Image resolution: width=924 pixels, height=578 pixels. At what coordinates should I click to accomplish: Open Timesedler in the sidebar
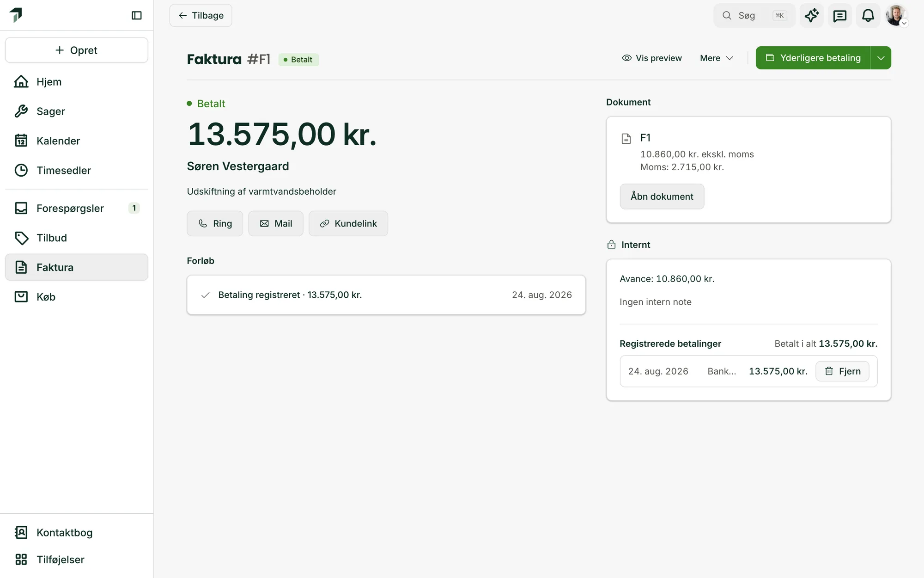[77, 170]
